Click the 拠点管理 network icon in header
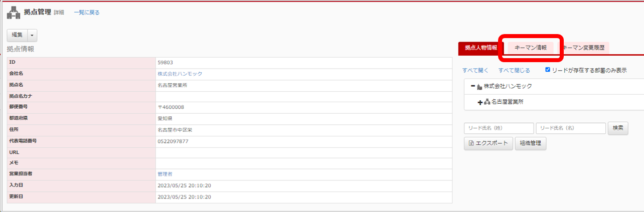 pyautogui.click(x=14, y=12)
